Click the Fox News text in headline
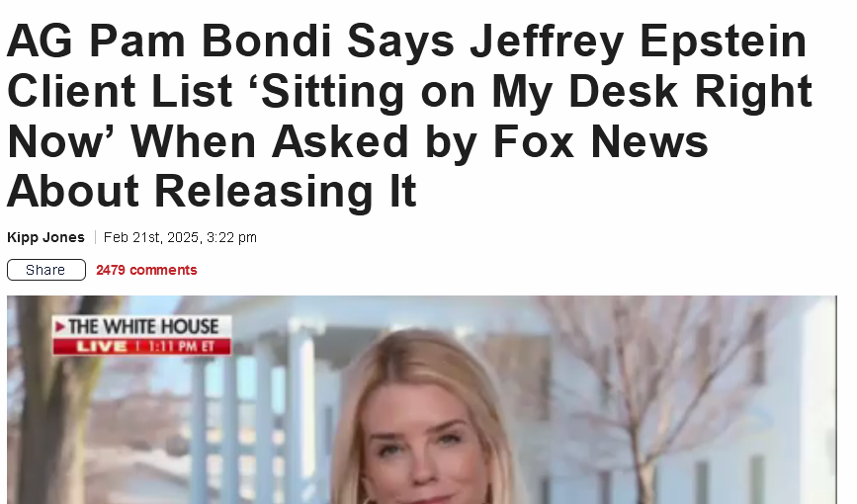857x504 pixels. coord(600,141)
